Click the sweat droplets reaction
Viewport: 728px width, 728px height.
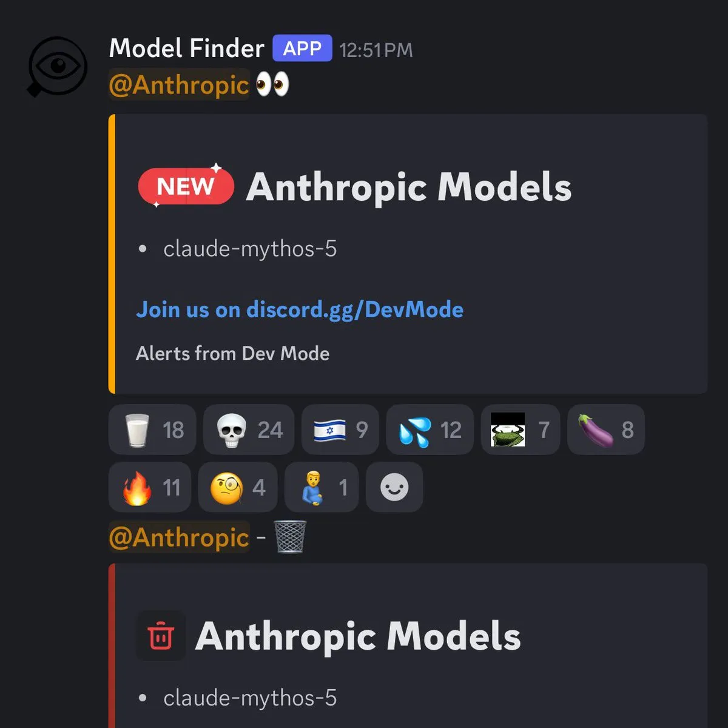tap(430, 430)
